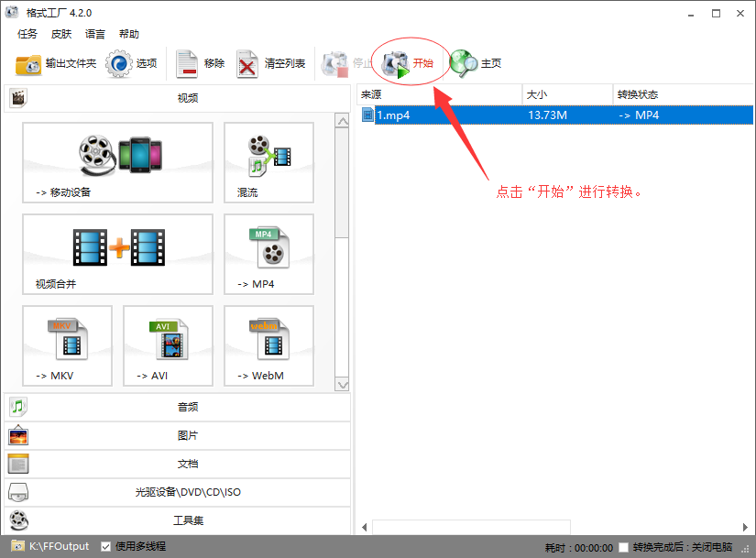Enable shutdown after conversion (关闭电脑) checkbox

(624, 548)
